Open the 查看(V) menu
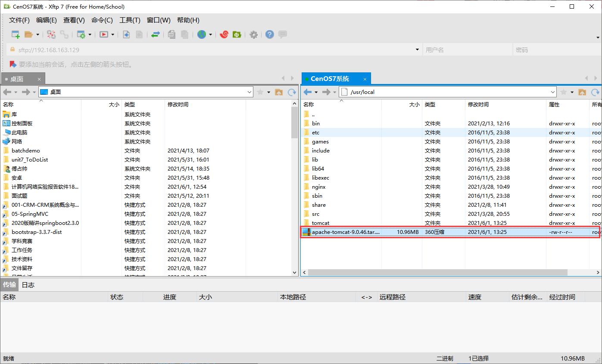The height and width of the screenshot is (364, 602). [x=74, y=20]
